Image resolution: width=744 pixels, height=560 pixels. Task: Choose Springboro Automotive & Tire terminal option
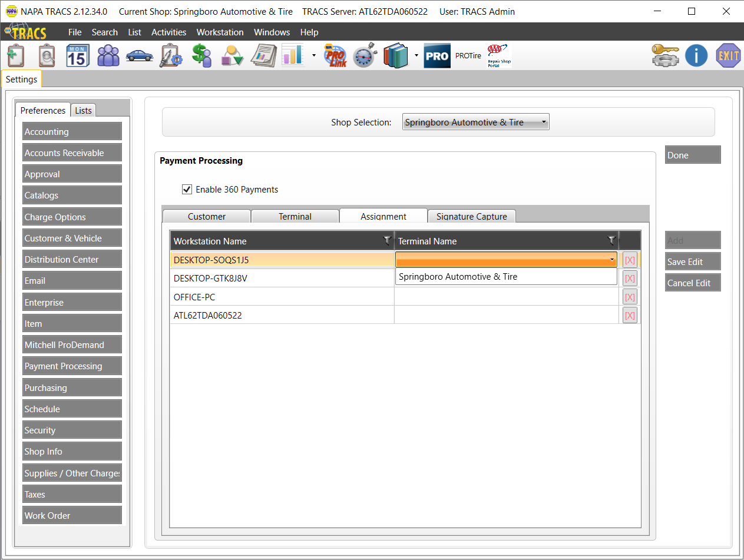click(x=506, y=277)
